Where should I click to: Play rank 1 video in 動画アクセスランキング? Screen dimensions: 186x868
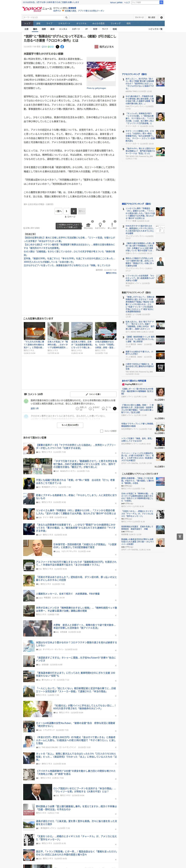point(160,300)
